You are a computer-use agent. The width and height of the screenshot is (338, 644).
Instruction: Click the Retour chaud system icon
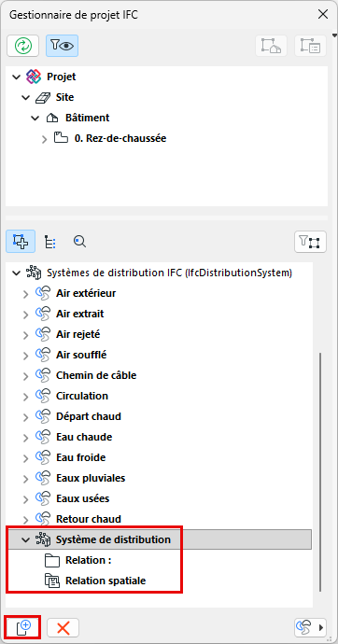[x=43, y=519]
